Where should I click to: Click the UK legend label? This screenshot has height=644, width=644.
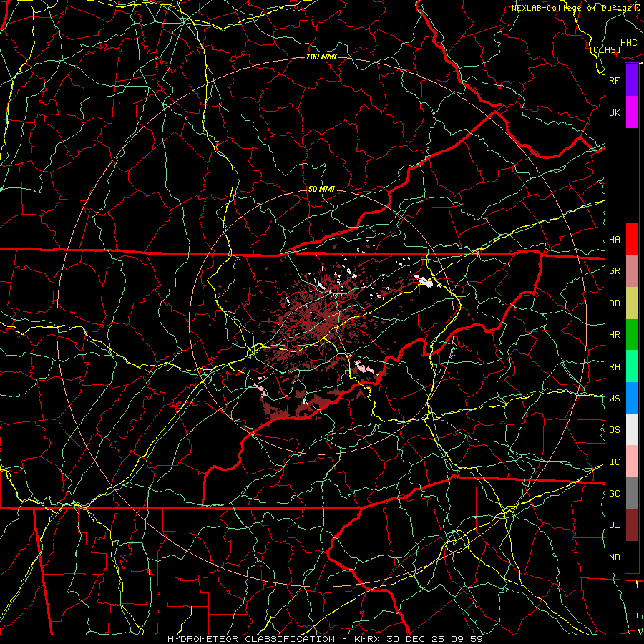click(614, 112)
